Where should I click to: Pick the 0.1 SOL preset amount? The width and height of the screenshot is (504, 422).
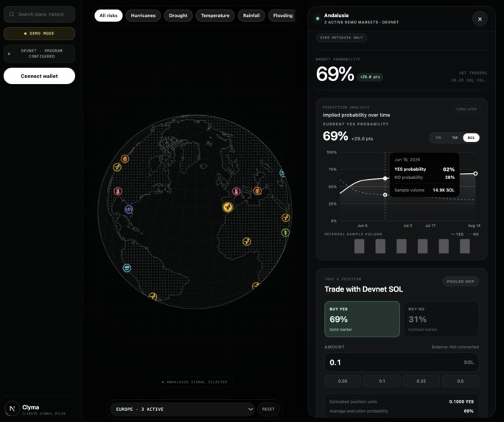coord(382,381)
